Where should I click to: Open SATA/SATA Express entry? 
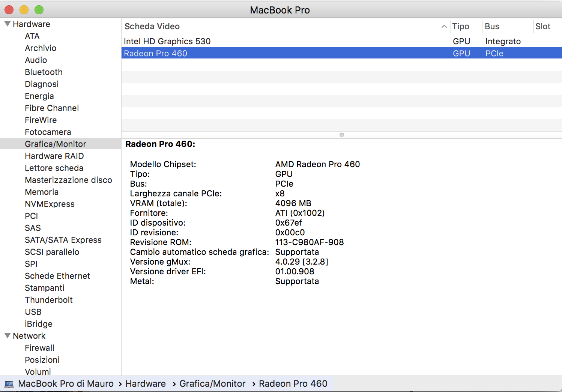pyautogui.click(x=63, y=240)
